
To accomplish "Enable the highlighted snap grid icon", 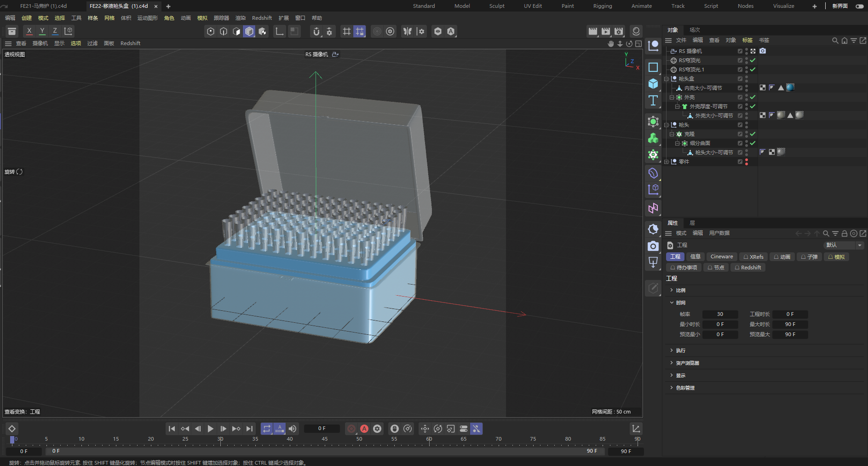I will (360, 31).
